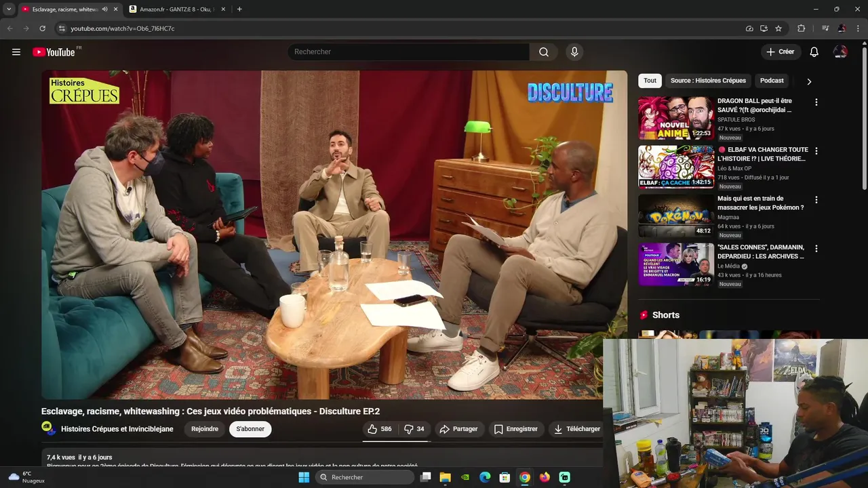Click Enregistrer to save video
This screenshot has height=488, width=868.
[516, 429]
